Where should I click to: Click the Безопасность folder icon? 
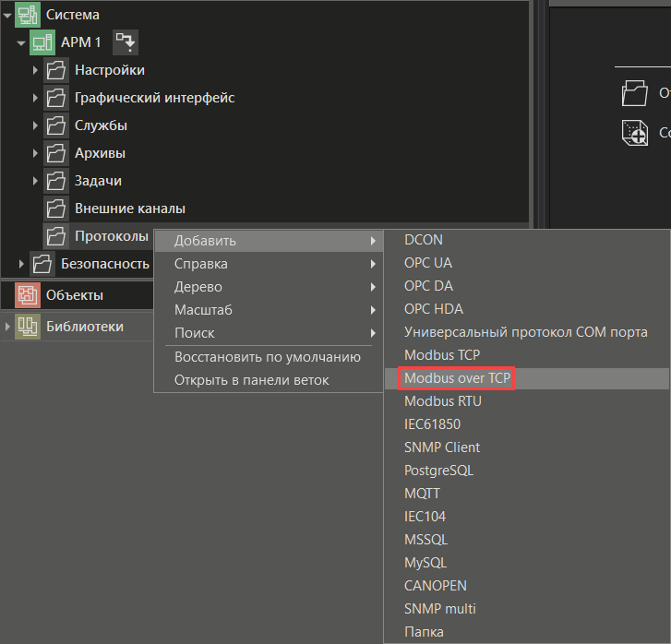click(42, 264)
